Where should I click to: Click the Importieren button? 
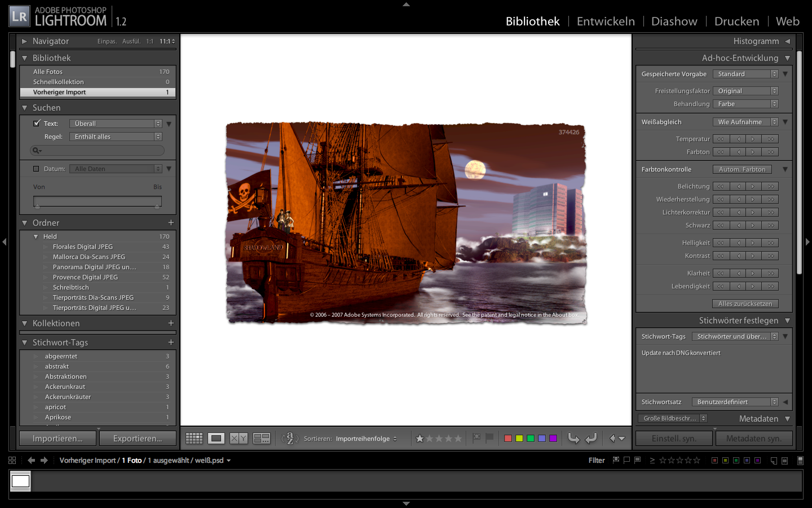(x=58, y=439)
